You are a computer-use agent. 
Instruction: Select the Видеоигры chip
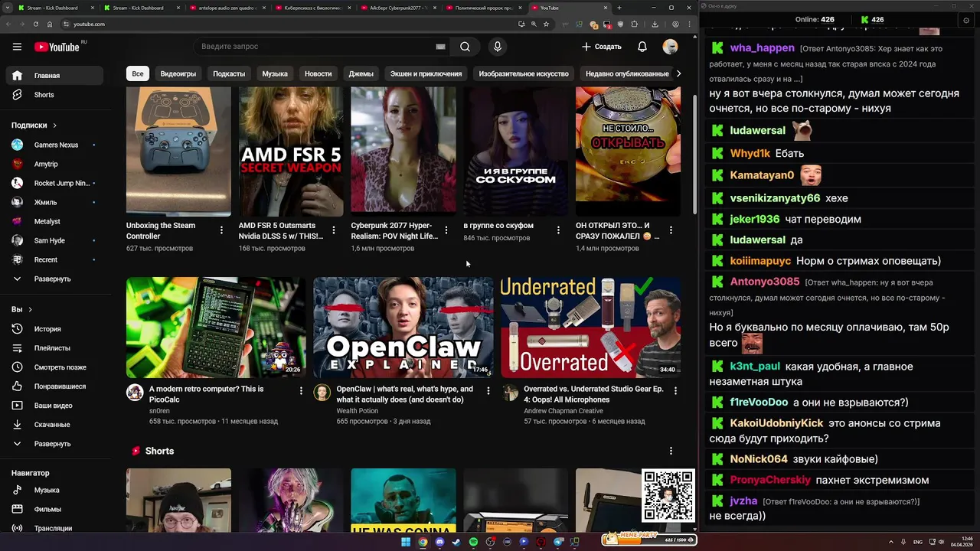coord(178,73)
